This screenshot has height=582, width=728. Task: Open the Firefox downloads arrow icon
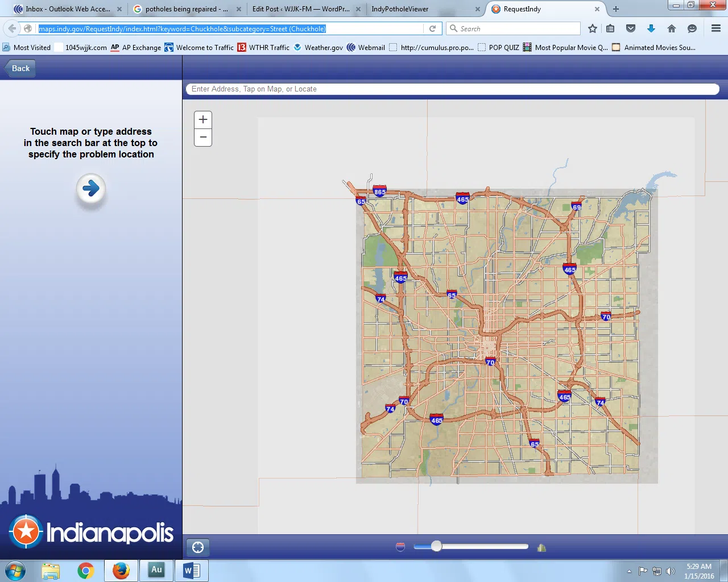pos(651,28)
